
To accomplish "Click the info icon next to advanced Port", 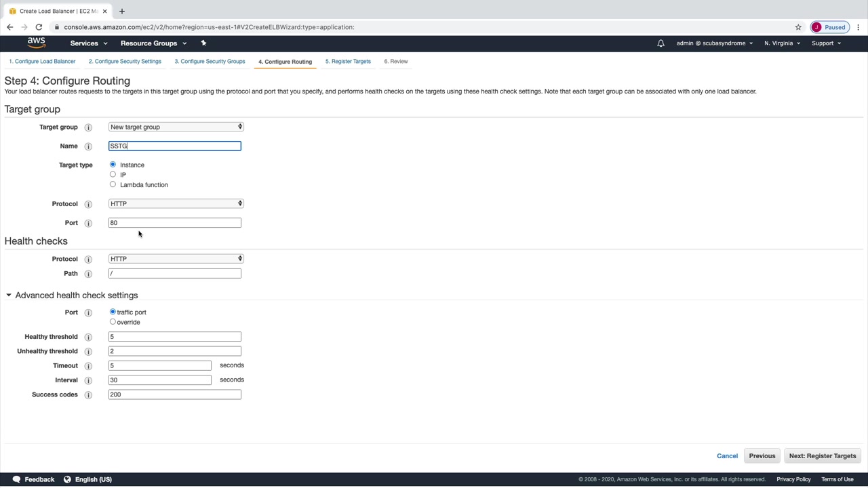I will [88, 312].
